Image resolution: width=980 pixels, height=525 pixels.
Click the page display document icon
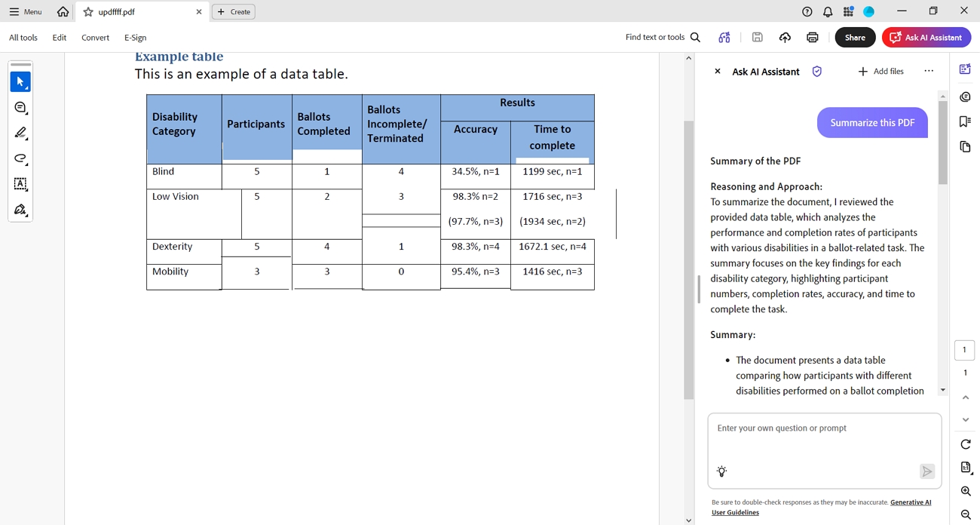point(965,468)
